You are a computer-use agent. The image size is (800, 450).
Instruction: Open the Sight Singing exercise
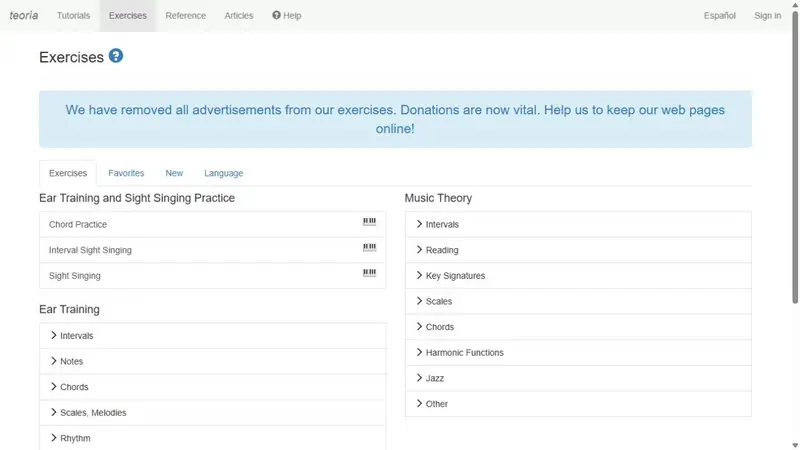[x=212, y=276]
